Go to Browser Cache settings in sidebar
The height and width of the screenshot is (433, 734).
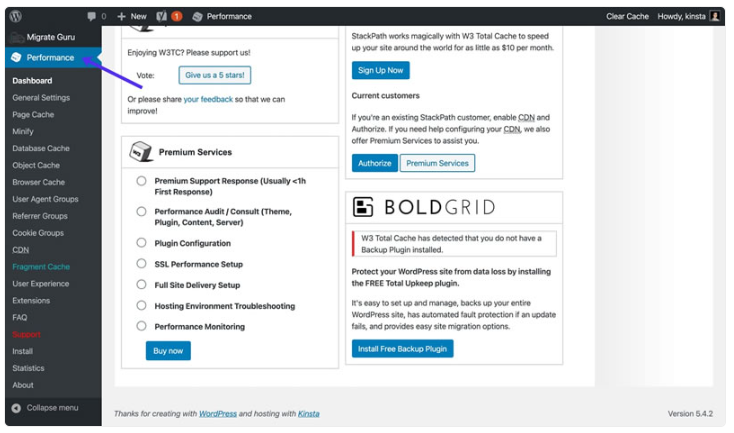[x=38, y=182]
